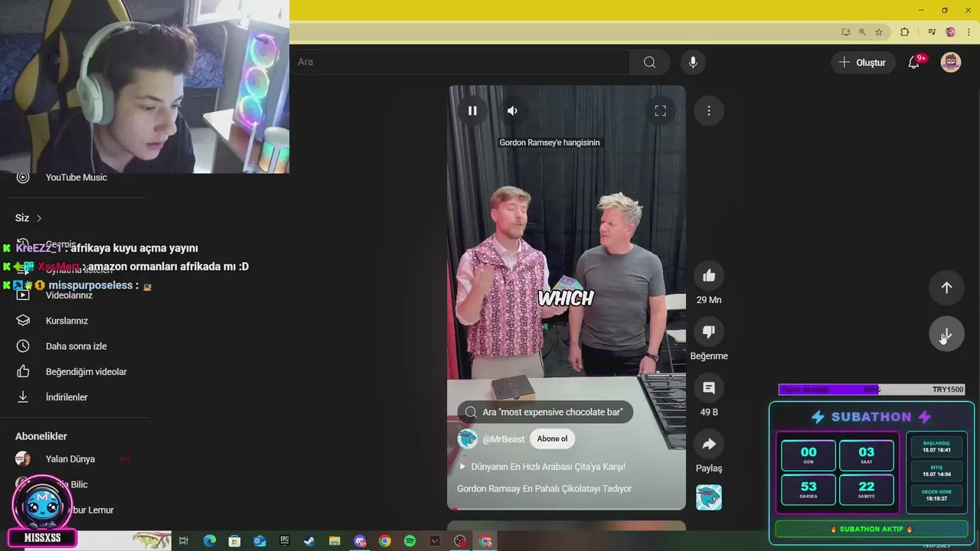Click Gordon Ramsay En Pahalı Çikolatayı title
Image resolution: width=980 pixels, height=551 pixels.
click(544, 489)
